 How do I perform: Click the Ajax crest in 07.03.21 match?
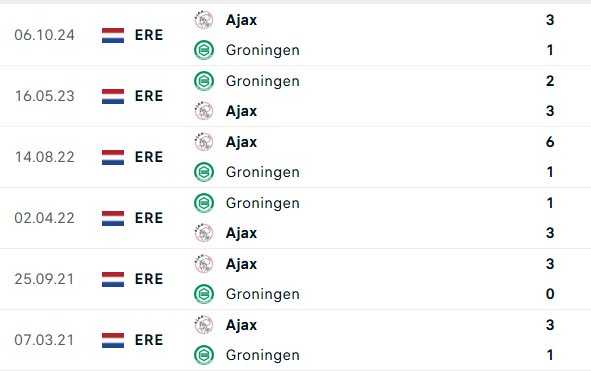click(x=204, y=325)
